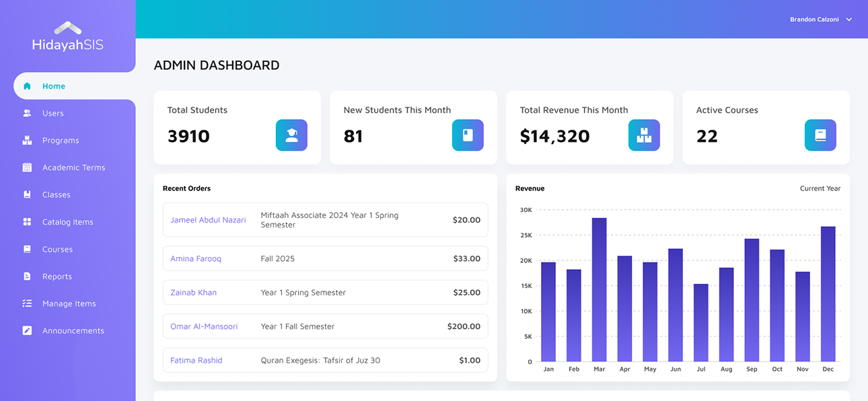Expand the Brandon Calzoni user dropdown arrow
Screen dimensions: 868x401
(849, 20)
